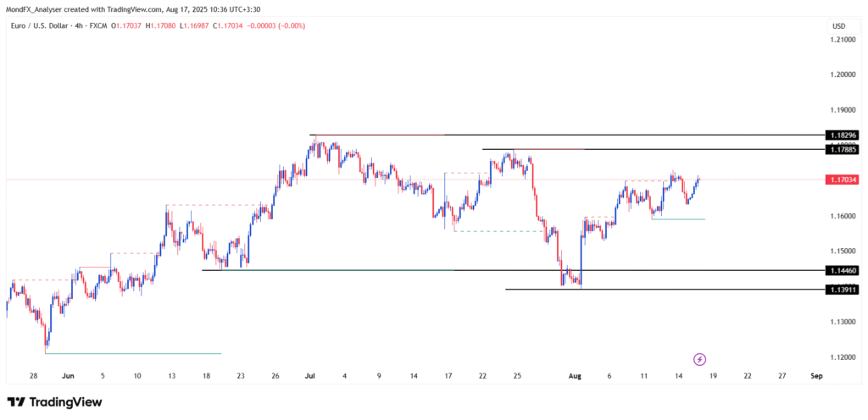Click the Jul label on the time axis
868x420 pixels.
point(309,374)
